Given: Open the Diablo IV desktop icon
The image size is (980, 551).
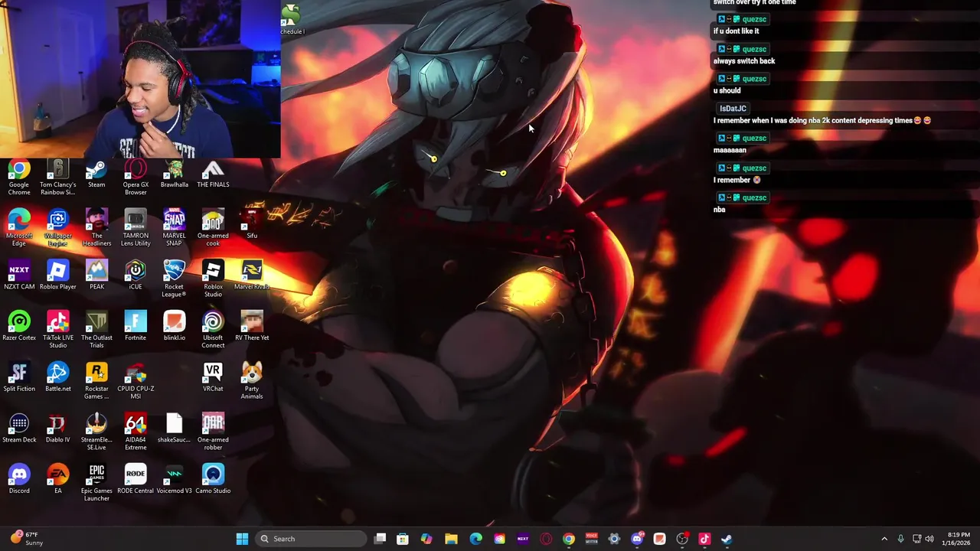Looking at the screenshot, I should 58,429.
